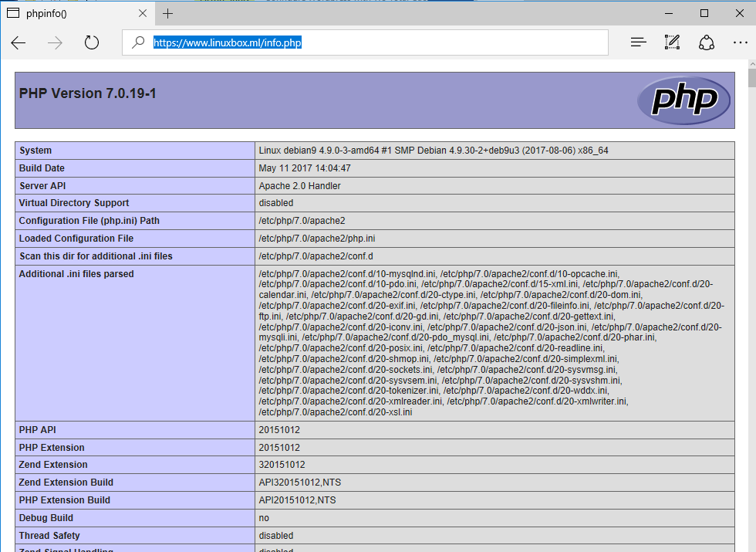
Task: Click the forward navigation arrow
Action: 55,42
